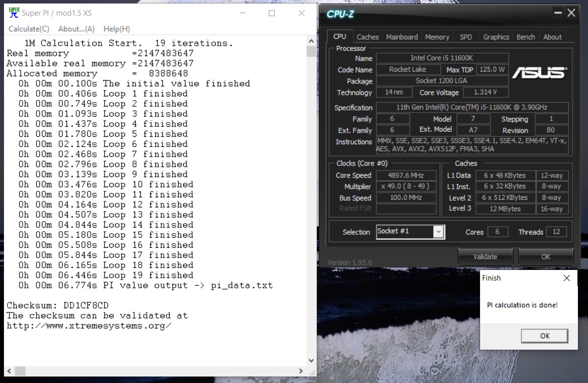Close the Finish dialog with X
588x383 pixels.
tap(567, 278)
